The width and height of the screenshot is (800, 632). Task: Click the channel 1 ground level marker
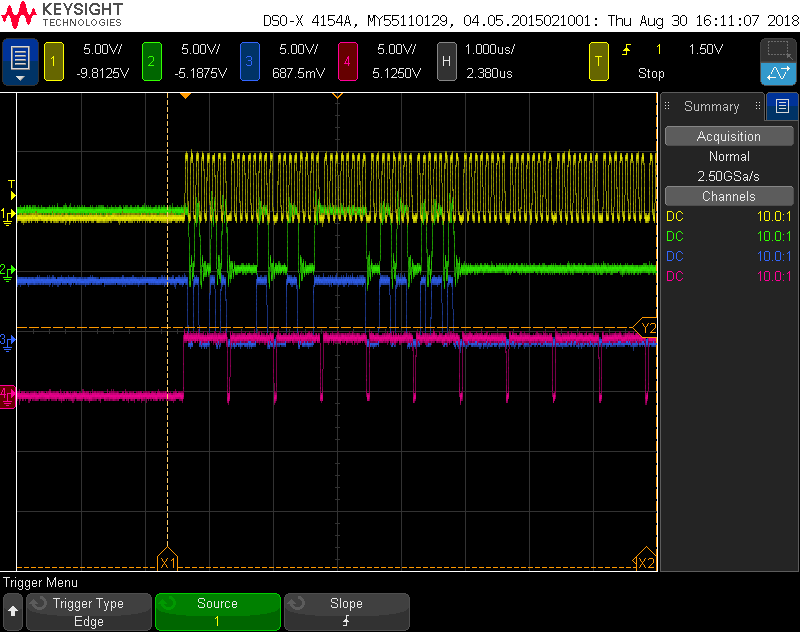click(8, 217)
